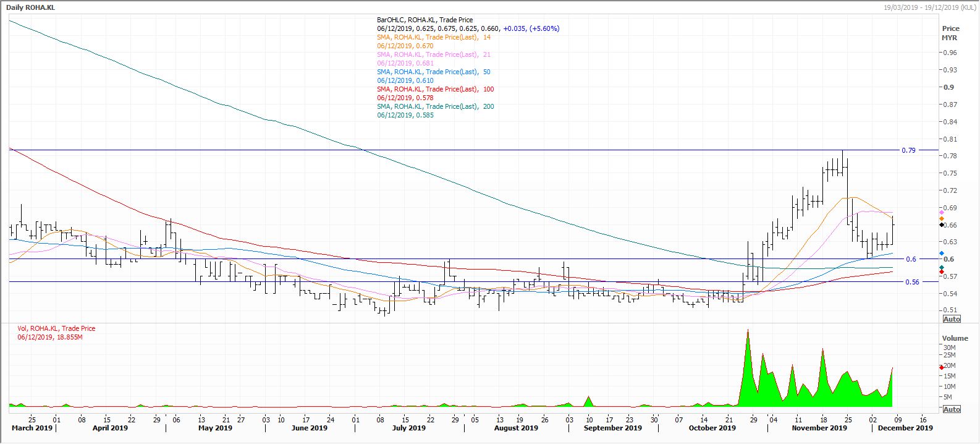The height and width of the screenshot is (444, 980).
Task: Click the pink SMA 21 axis marker
Action: click(x=941, y=213)
